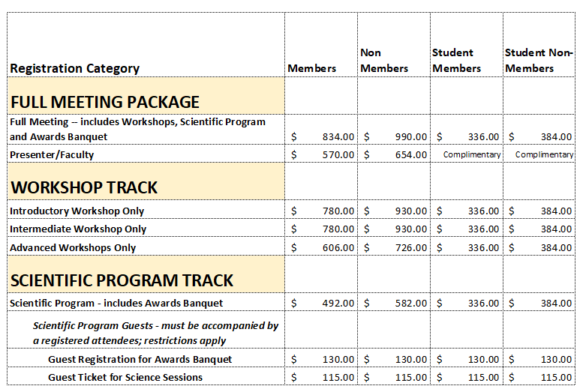Click 115.00 Members Science Sessions ticket price
The width and height of the screenshot is (583, 392).
(338, 377)
